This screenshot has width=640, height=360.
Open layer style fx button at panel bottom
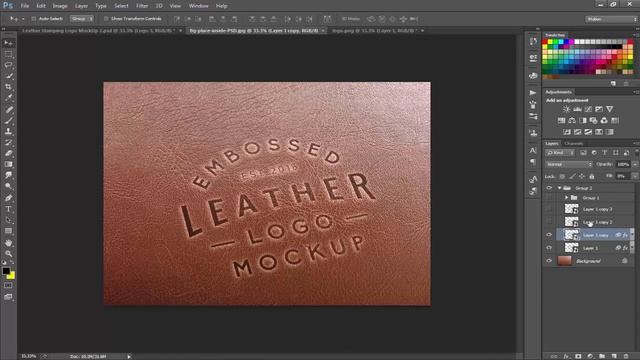[x=566, y=356]
